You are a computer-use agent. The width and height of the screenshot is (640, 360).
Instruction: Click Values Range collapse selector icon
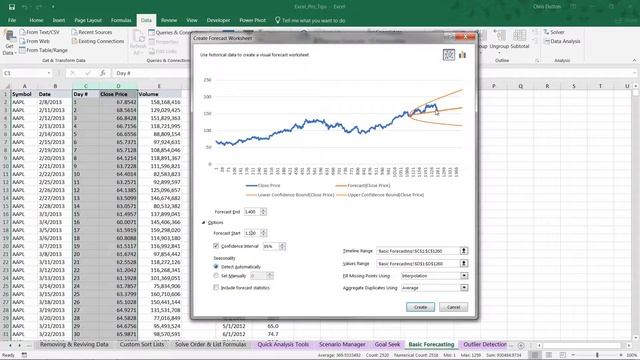(464, 263)
